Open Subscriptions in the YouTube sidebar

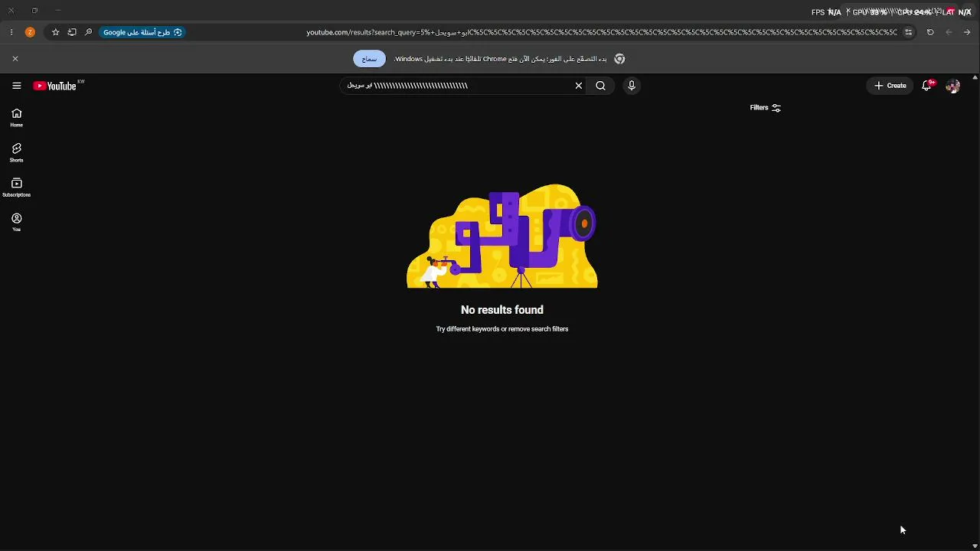[x=16, y=187]
